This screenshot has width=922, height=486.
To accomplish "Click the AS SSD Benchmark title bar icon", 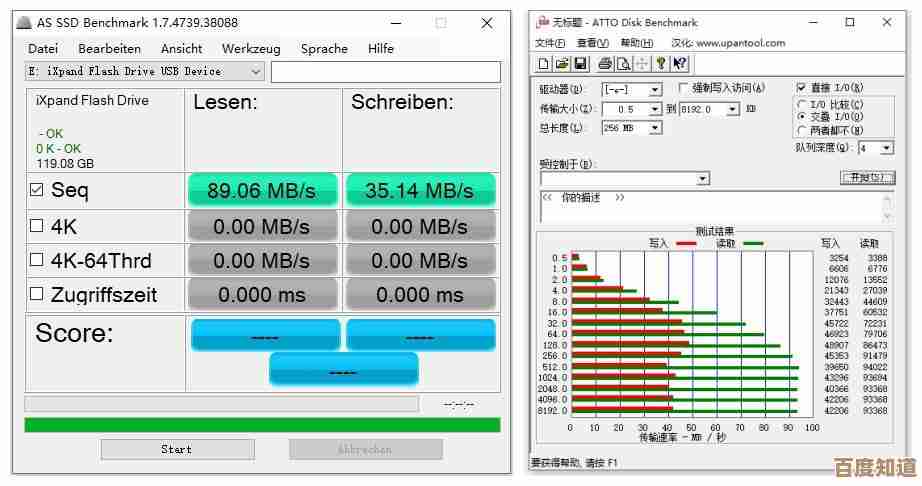I will coord(24,22).
